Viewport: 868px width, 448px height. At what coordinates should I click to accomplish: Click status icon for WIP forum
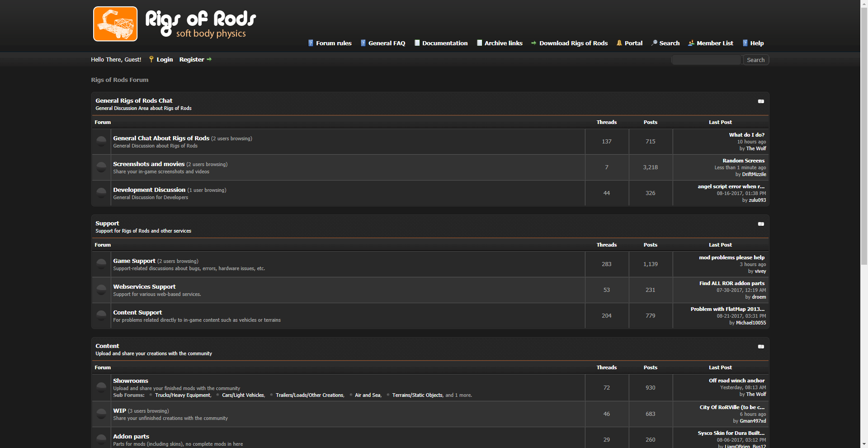click(x=101, y=414)
